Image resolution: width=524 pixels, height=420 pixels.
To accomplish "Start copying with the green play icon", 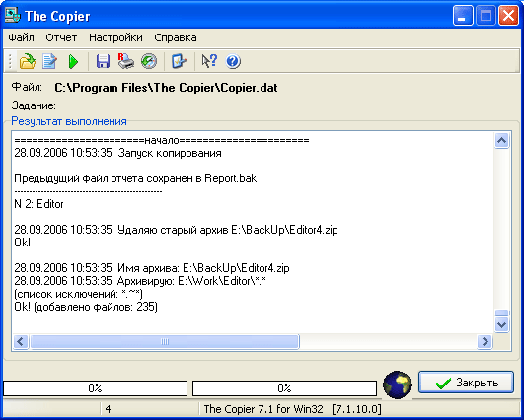I will coord(73,62).
